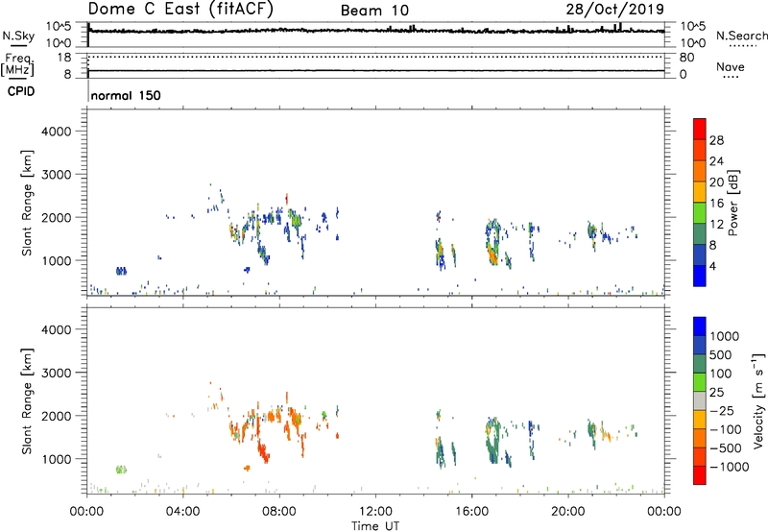This screenshot has width=768, height=532.
Task: Click the 'Dome C East (fitACF)' title
Action: coord(180,10)
